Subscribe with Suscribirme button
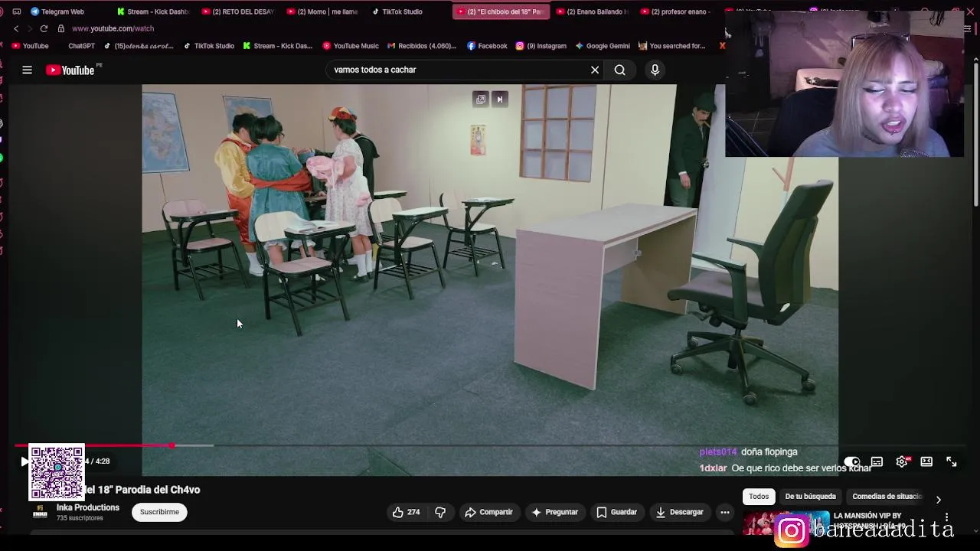980x551 pixels. 159,512
